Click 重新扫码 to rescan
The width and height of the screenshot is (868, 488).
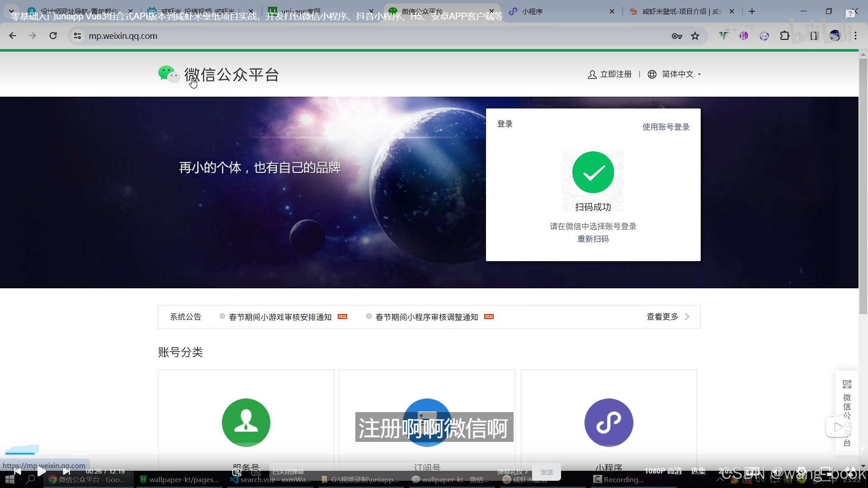[593, 239]
